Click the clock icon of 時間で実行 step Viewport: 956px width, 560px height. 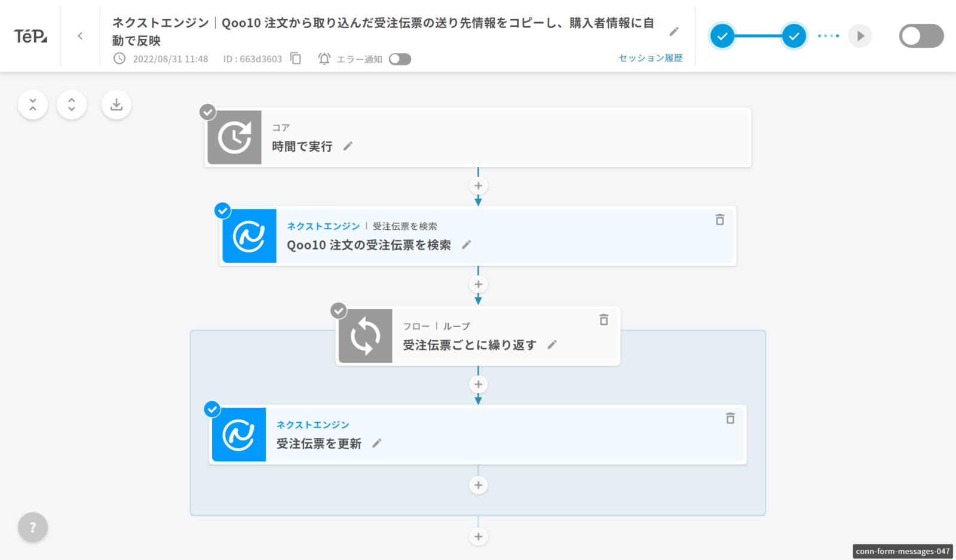tap(234, 137)
